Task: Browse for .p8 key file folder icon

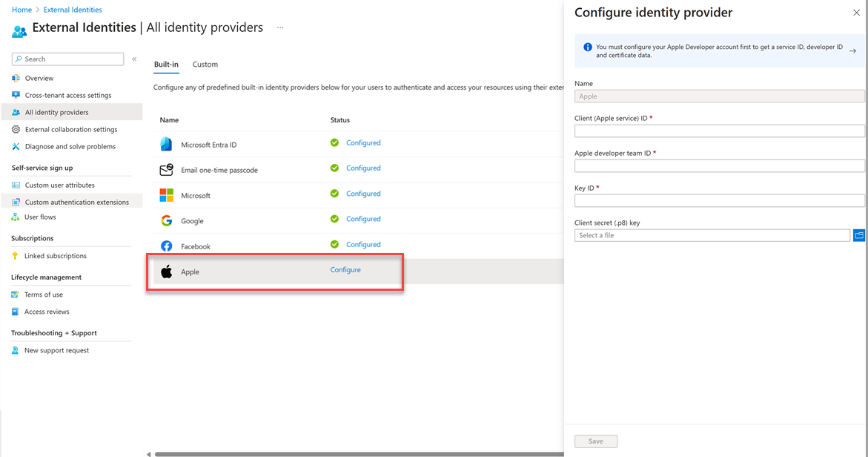Action: tap(858, 235)
